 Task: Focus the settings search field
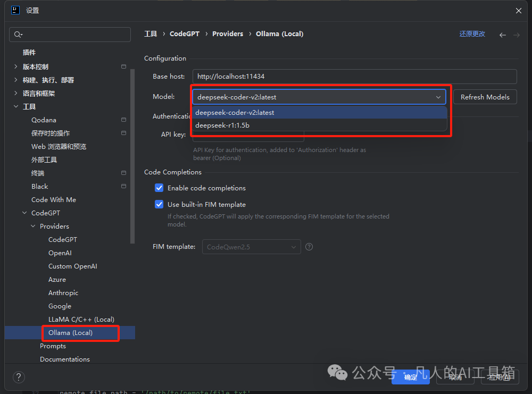tap(70, 35)
